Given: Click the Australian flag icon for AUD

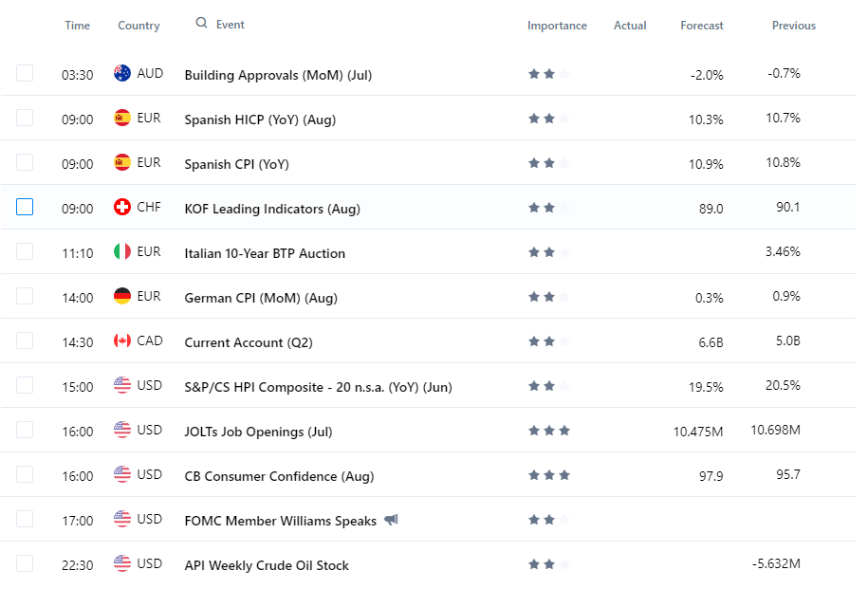Looking at the screenshot, I should (122, 74).
